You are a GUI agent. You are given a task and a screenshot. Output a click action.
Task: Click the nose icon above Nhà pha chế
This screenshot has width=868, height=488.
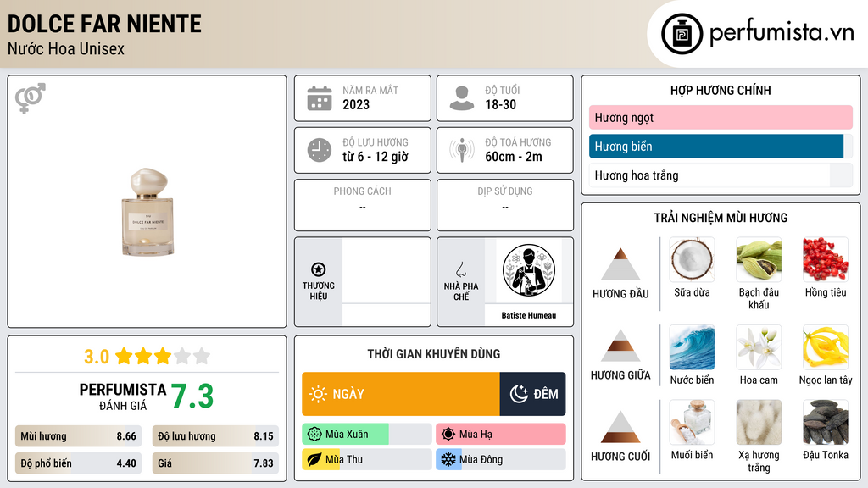460,269
